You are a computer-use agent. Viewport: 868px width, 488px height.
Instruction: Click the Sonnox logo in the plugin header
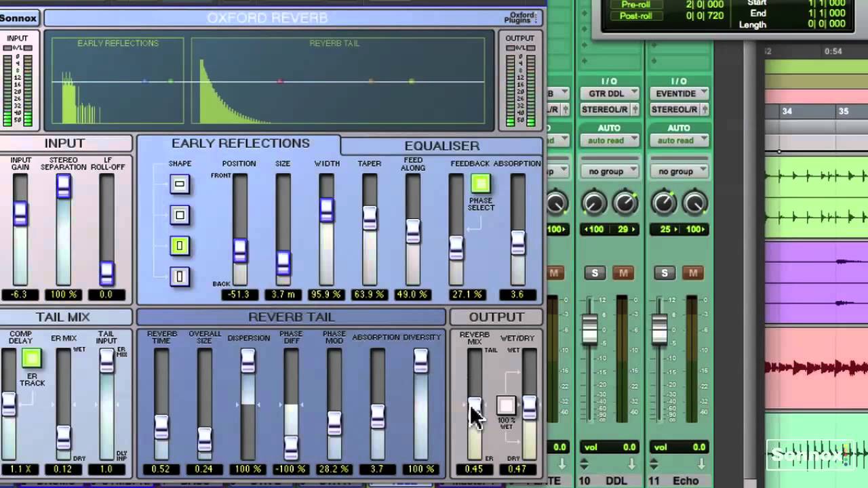click(19, 18)
